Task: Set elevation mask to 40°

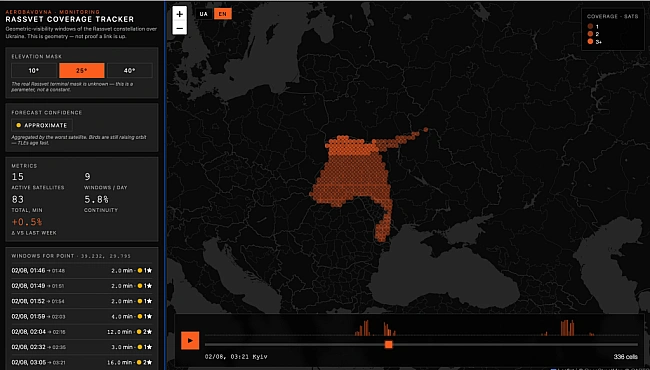Action: point(130,70)
